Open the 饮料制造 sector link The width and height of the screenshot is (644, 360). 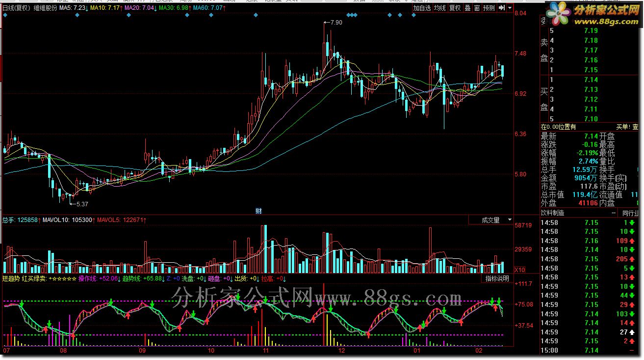click(x=553, y=213)
